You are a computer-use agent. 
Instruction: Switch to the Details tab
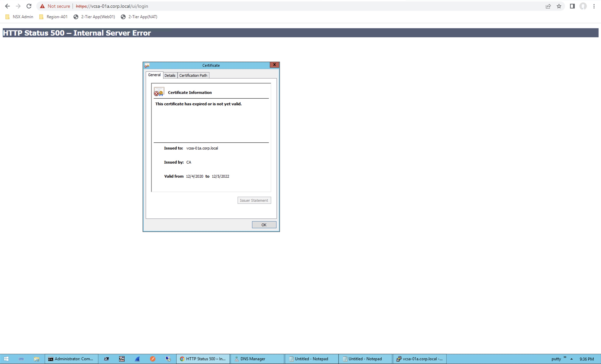pyautogui.click(x=170, y=75)
